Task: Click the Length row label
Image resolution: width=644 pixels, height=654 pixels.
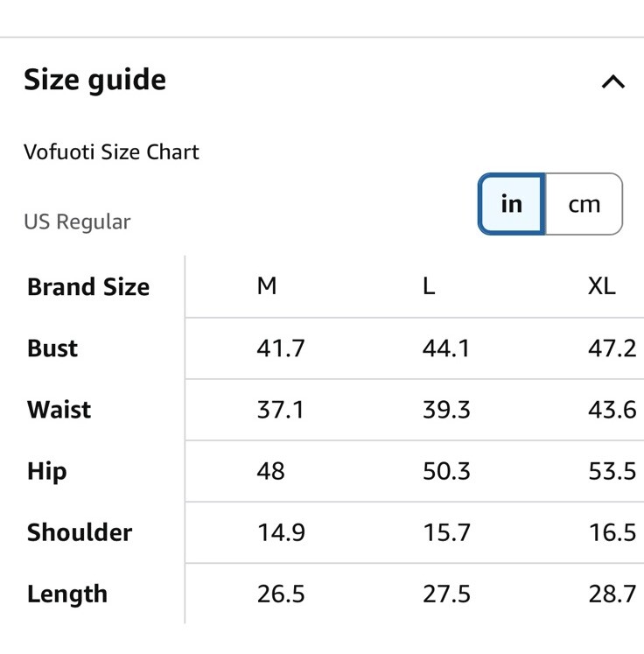Action: point(67,594)
